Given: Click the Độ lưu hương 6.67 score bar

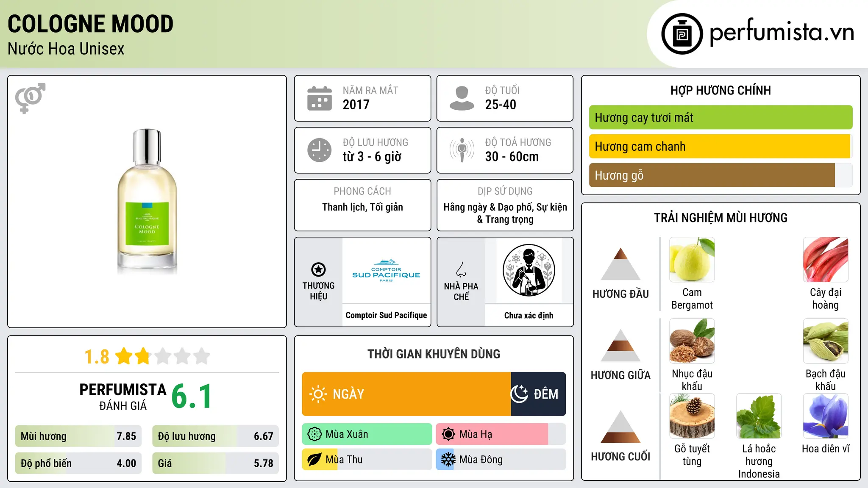Looking at the screenshot, I should point(215,436).
